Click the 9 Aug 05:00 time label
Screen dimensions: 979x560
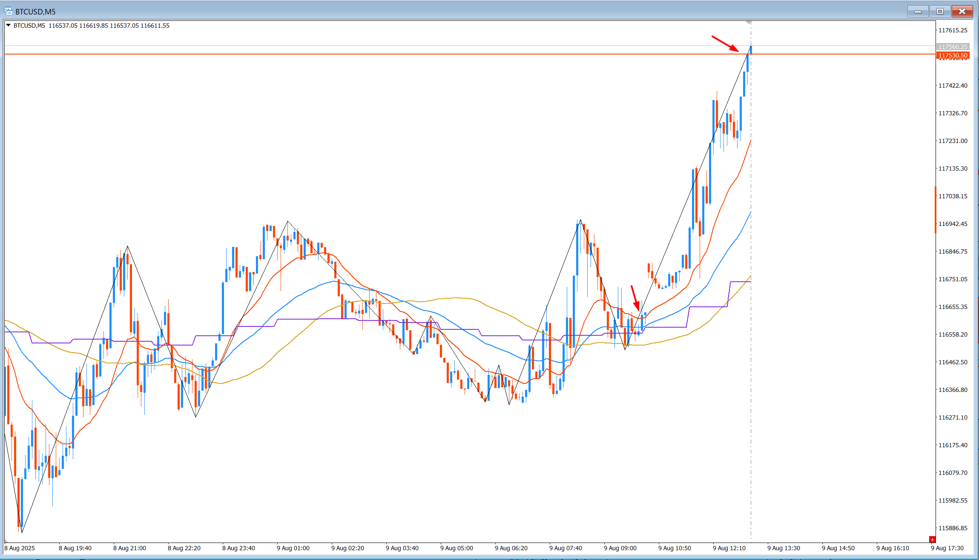click(x=456, y=548)
